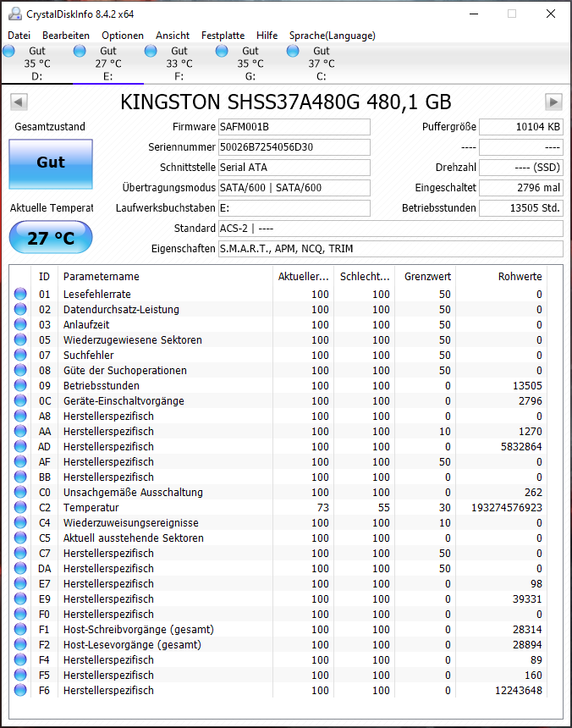Click status orb of Unsachgemäße Ausschaltung row
Viewport: 572px width, 728px height.
[20, 492]
